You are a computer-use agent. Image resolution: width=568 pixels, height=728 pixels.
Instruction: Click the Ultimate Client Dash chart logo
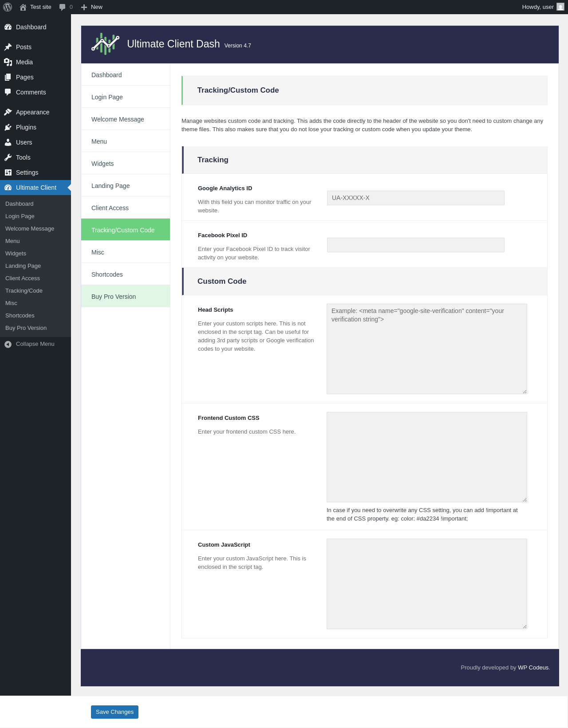[x=105, y=44]
